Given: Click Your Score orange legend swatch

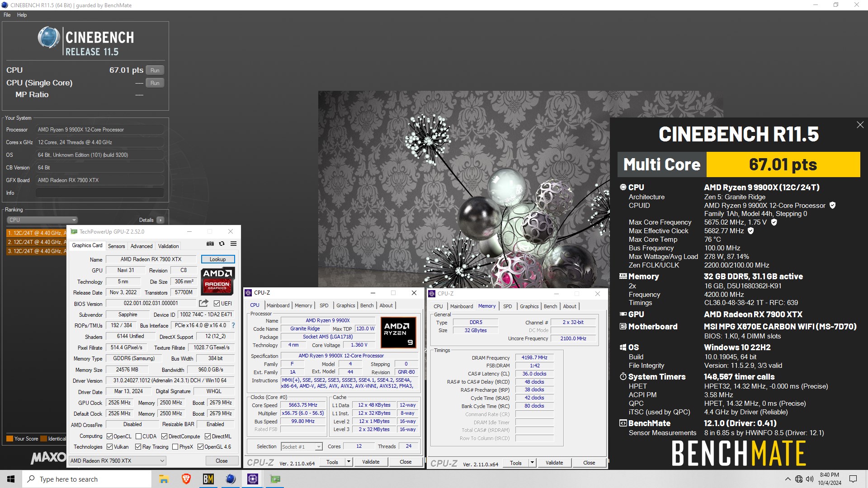Looking at the screenshot, I should click(9, 439).
